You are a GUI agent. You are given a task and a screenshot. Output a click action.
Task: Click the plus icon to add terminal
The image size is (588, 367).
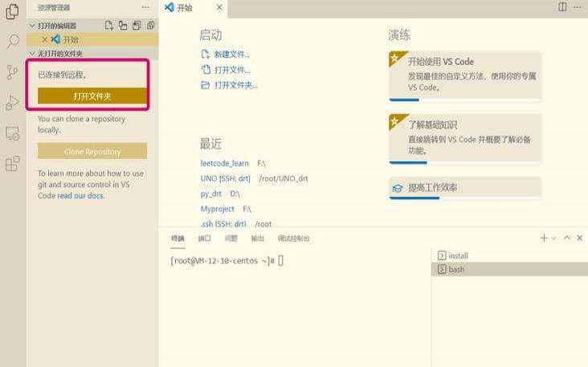(x=544, y=238)
